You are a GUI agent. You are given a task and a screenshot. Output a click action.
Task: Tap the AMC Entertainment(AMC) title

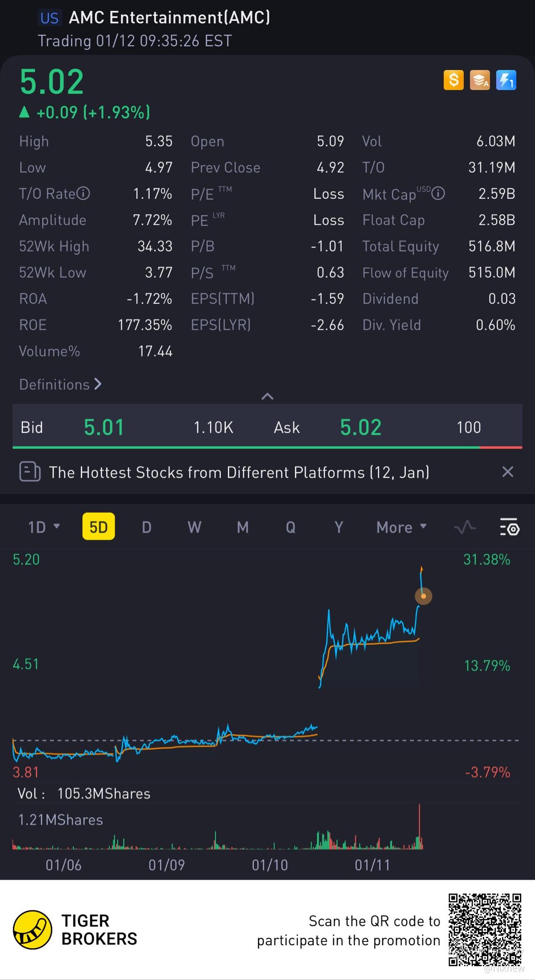(169, 18)
